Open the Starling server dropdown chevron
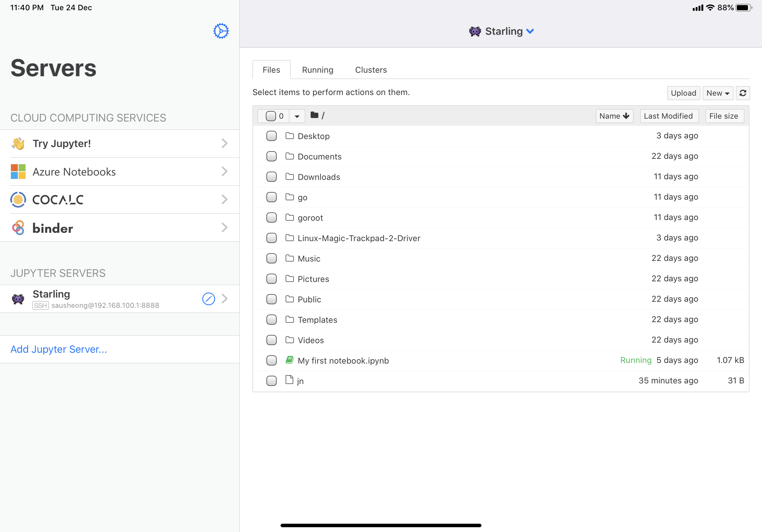This screenshot has height=532, width=762. point(530,31)
